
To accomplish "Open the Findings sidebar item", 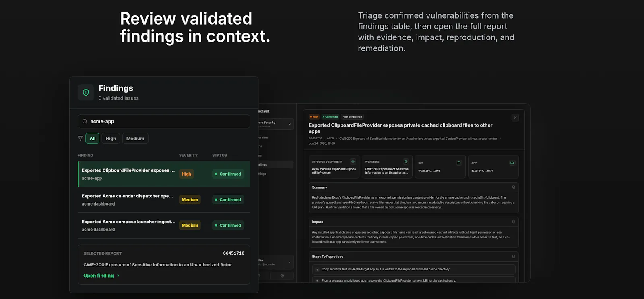I will (276, 164).
